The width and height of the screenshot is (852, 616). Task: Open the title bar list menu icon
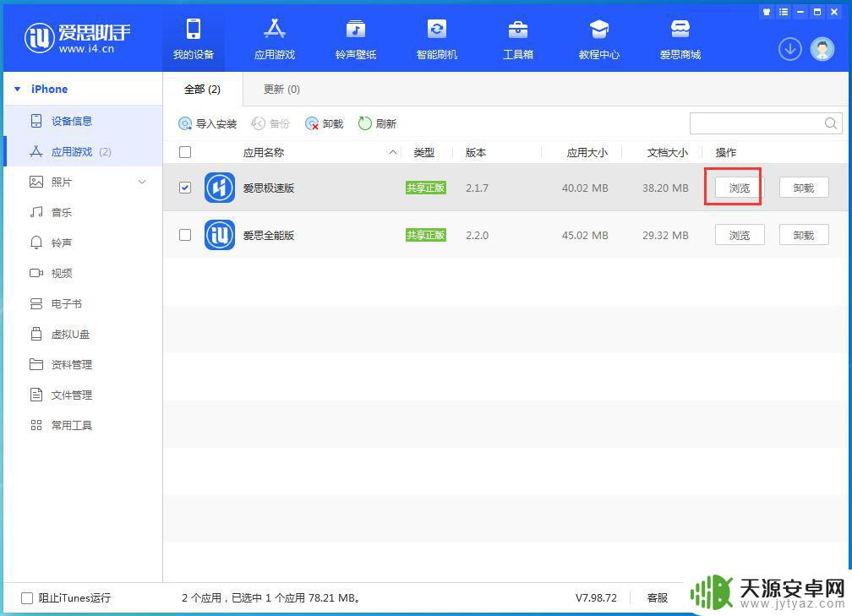click(x=783, y=12)
